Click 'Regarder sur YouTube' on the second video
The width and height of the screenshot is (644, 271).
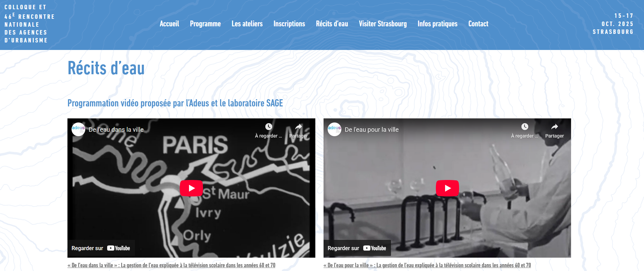pos(357,248)
